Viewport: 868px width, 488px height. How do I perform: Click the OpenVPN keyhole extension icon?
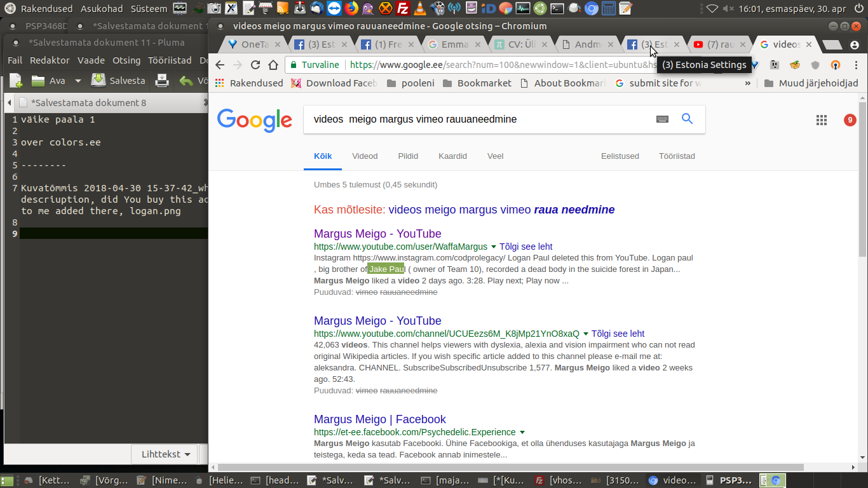coord(836,65)
